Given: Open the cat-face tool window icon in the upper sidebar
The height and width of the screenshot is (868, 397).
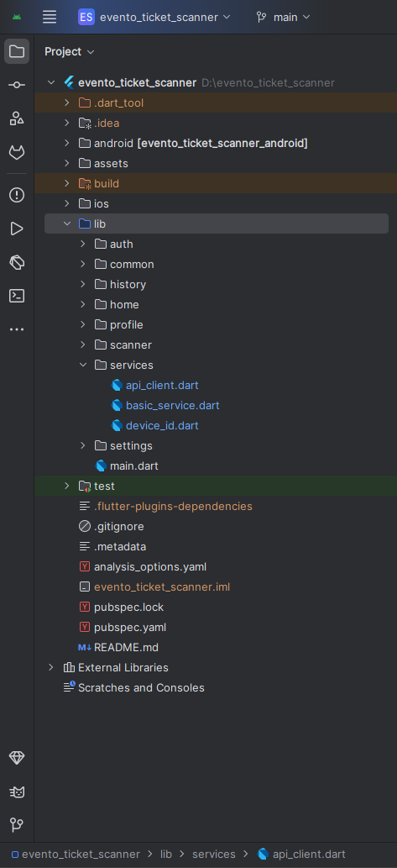Looking at the screenshot, I should point(17,152).
